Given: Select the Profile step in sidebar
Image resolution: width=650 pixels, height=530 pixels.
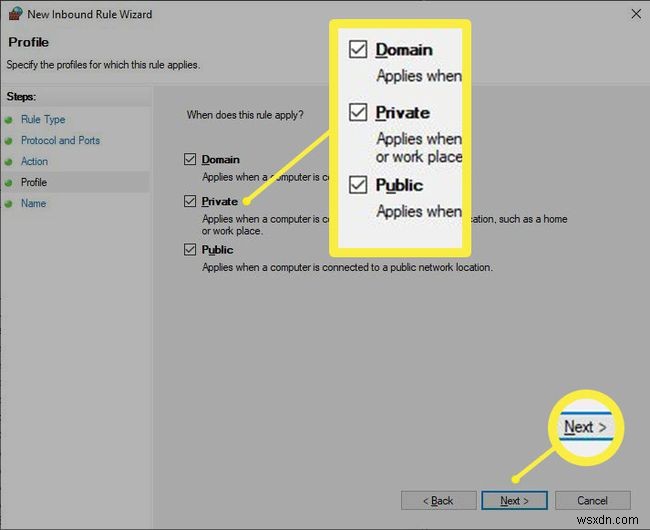Looking at the screenshot, I should click(x=34, y=182).
